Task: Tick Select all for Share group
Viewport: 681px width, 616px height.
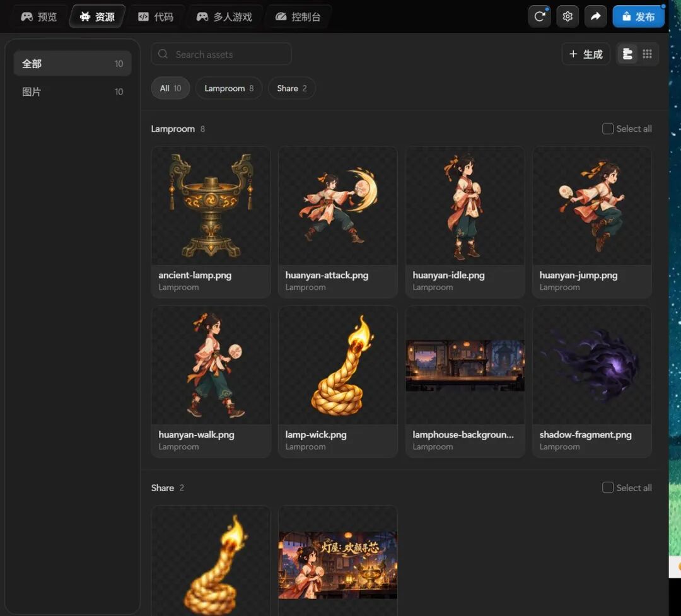Action: (x=608, y=487)
